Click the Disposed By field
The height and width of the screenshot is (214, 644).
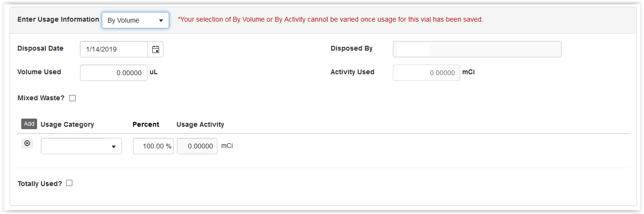pyautogui.click(x=477, y=49)
